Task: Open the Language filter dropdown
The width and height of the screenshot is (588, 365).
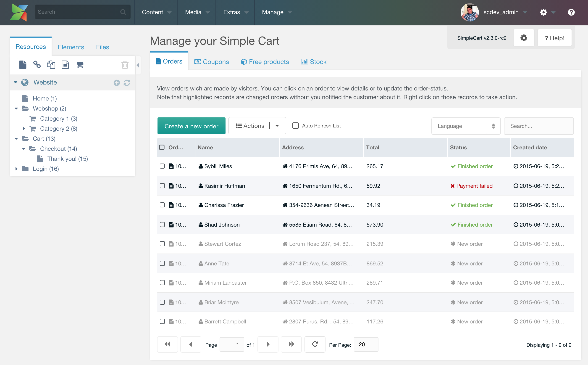Action: click(x=466, y=126)
